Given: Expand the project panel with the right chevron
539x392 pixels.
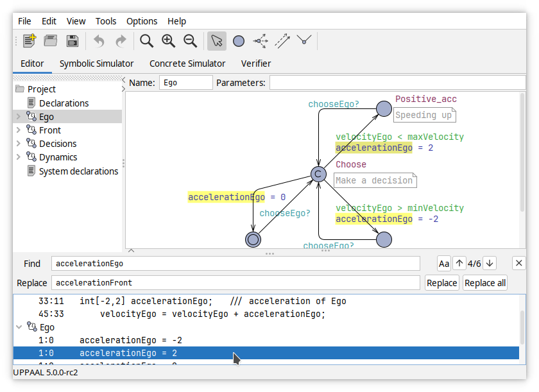Looking at the screenshot, I should tap(124, 89).
